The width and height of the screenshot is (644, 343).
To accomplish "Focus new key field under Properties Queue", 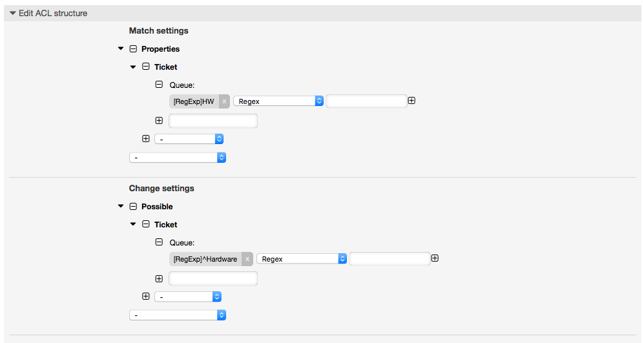I will coord(213,121).
